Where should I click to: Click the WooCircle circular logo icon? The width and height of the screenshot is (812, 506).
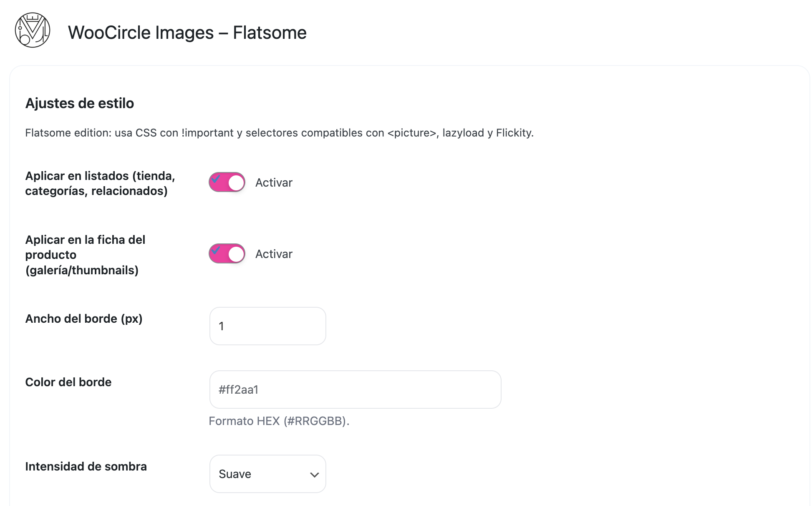[33, 30]
